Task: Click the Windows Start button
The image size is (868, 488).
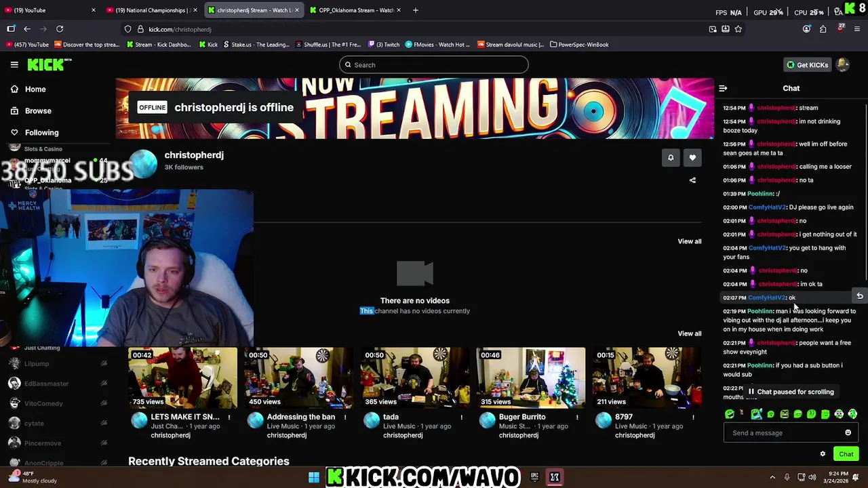Action: [x=314, y=477]
